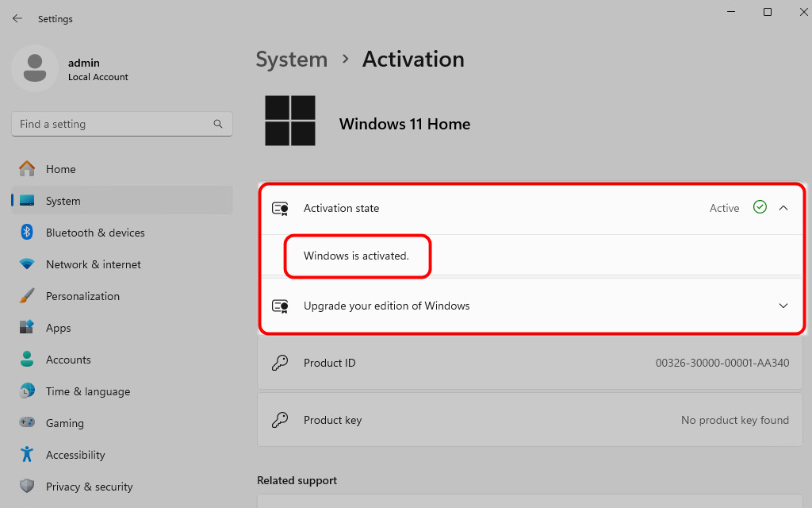Type in the Find a setting box
Image resolution: width=812 pixels, height=508 pixels.
click(111, 125)
